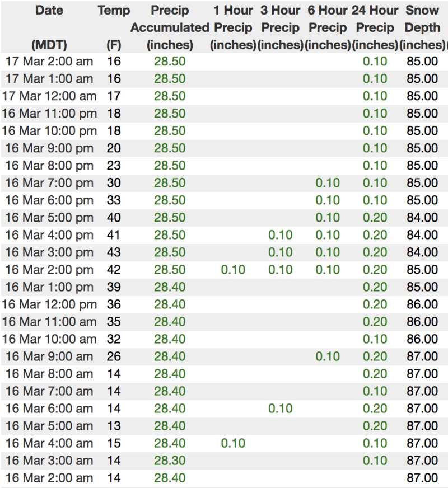This screenshot has width=448, height=488.
Task: Click the 1 Hour Precip header
Action: coord(233,27)
